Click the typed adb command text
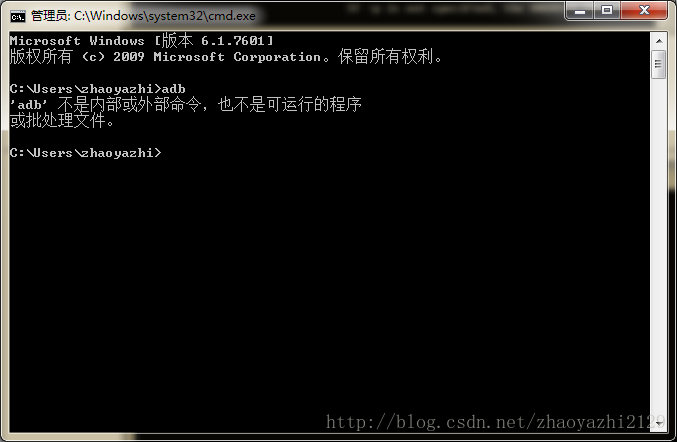The image size is (677, 442). tap(174, 89)
